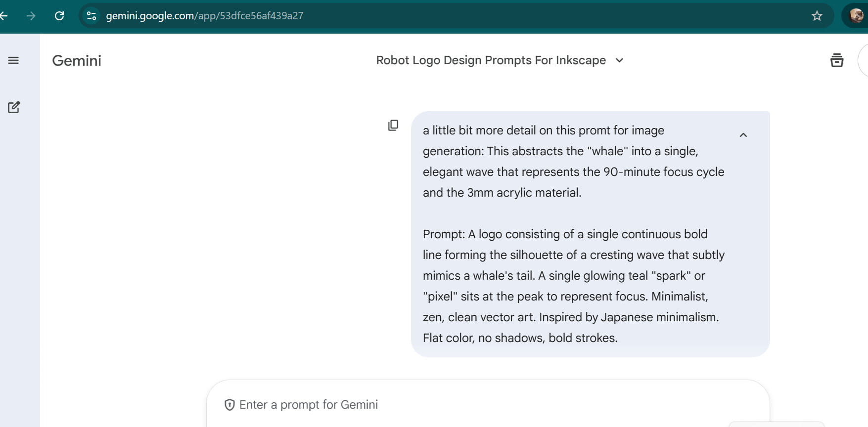The image size is (868, 427).
Task: Open the Gemini main menu hamburger
Action: click(13, 60)
